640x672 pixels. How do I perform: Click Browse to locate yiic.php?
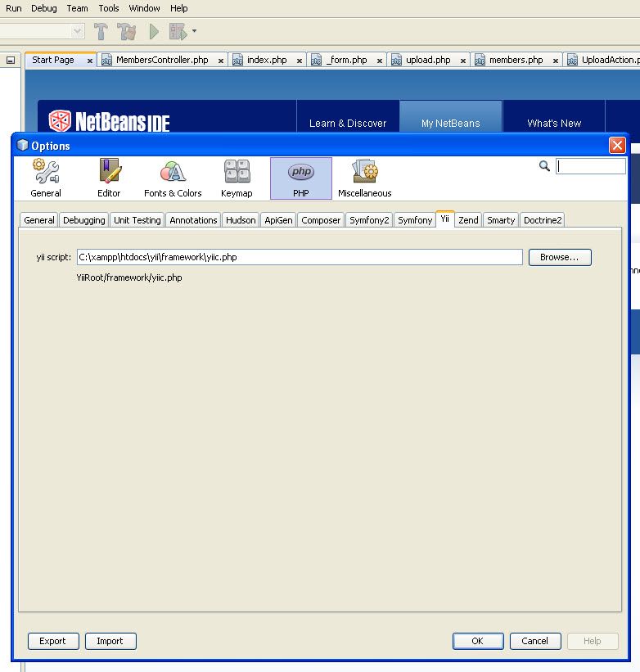tap(560, 257)
